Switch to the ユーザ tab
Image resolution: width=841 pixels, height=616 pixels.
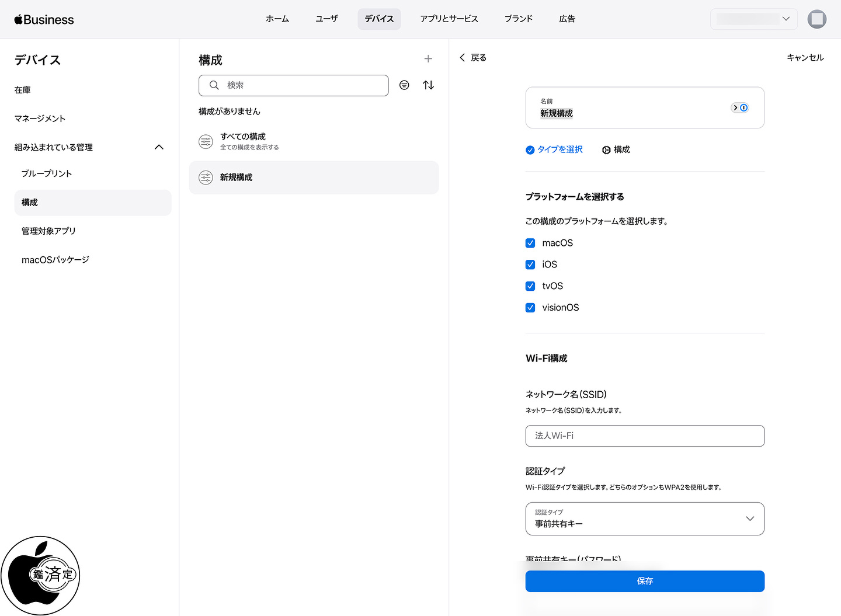(326, 19)
